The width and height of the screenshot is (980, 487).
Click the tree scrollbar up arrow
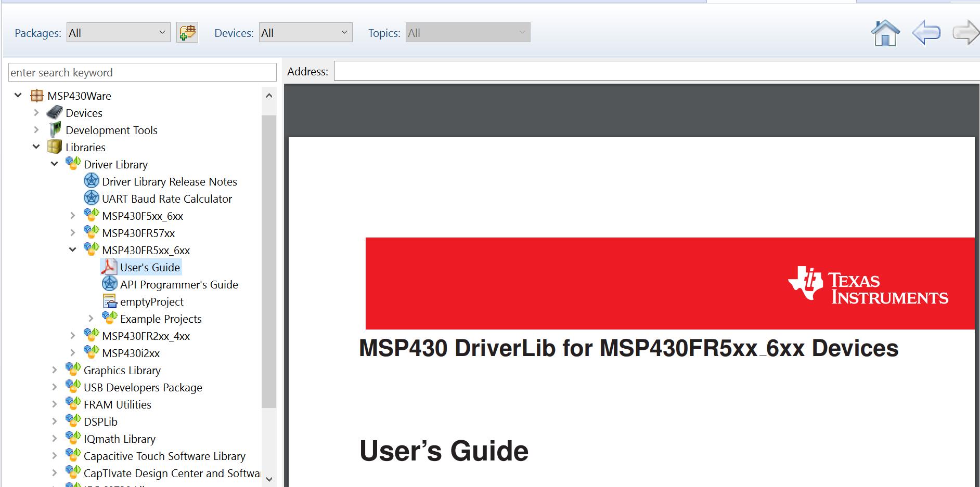(x=269, y=96)
